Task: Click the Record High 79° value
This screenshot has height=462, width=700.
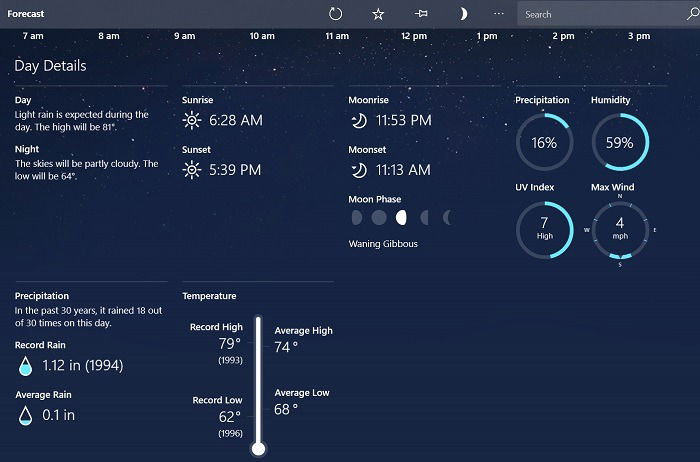Action: (229, 344)
